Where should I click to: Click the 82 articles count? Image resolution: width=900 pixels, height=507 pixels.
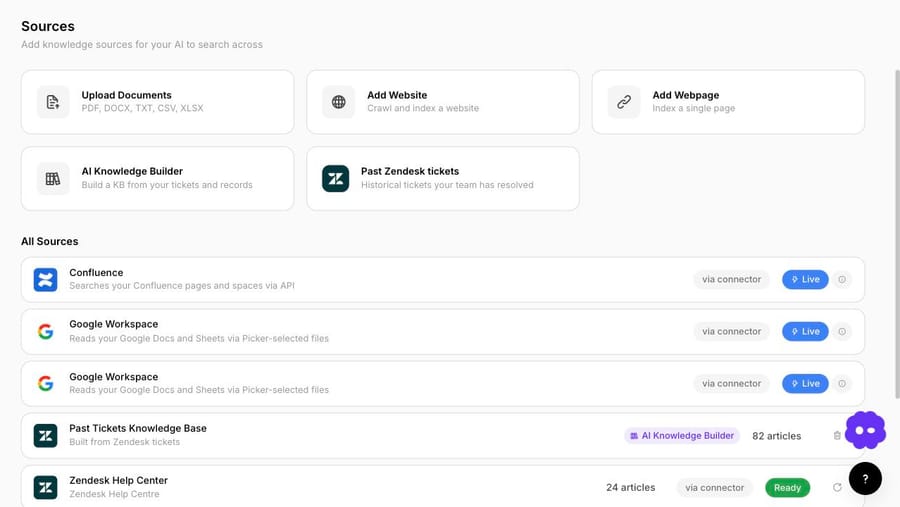(x=777, y=436)
